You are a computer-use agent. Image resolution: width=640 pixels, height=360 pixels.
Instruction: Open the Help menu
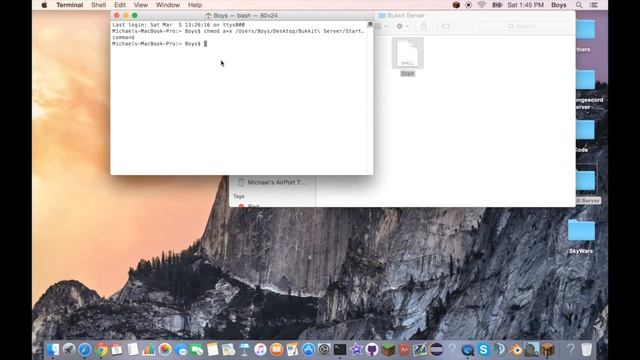tap(195, 5)
